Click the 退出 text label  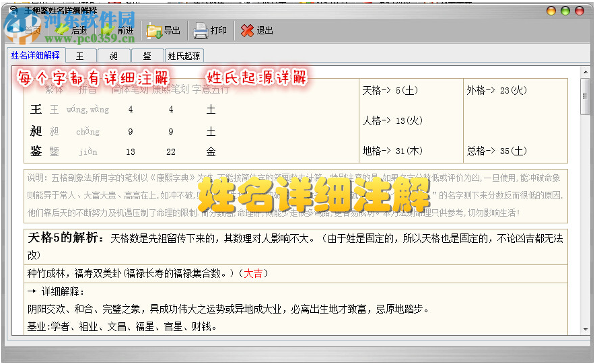click(265, 30)
